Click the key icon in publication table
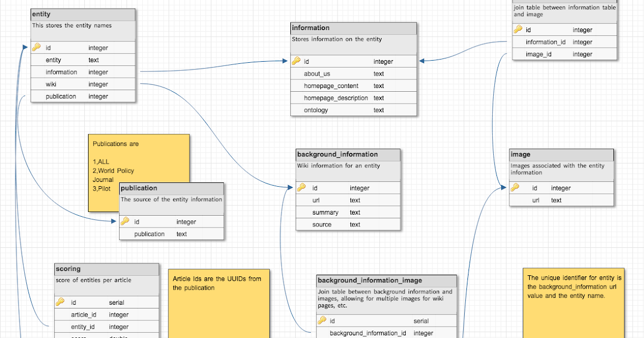 (x=126, y=221)
